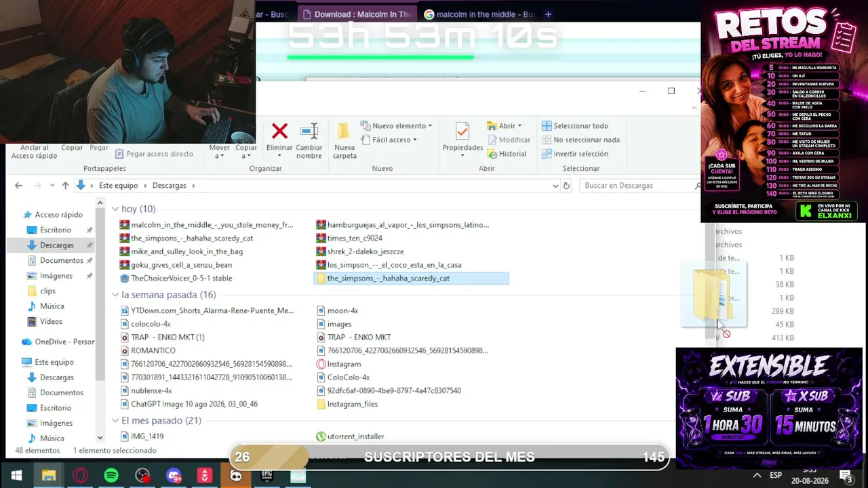Open Propiedades from the ribbon
This screenshot has width=868, height=488.
click(462, 140)
